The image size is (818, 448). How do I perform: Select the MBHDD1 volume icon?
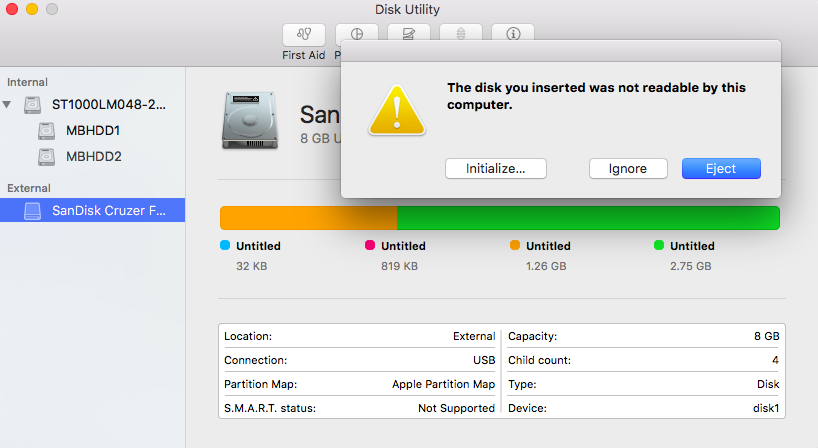pyautogui.click(x=46, y=130)
